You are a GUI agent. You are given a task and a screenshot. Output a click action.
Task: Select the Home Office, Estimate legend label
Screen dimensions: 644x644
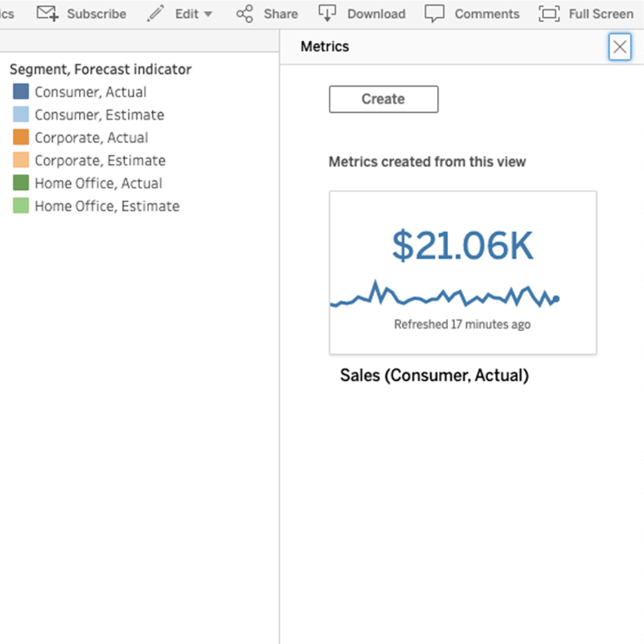coord(107,206)
